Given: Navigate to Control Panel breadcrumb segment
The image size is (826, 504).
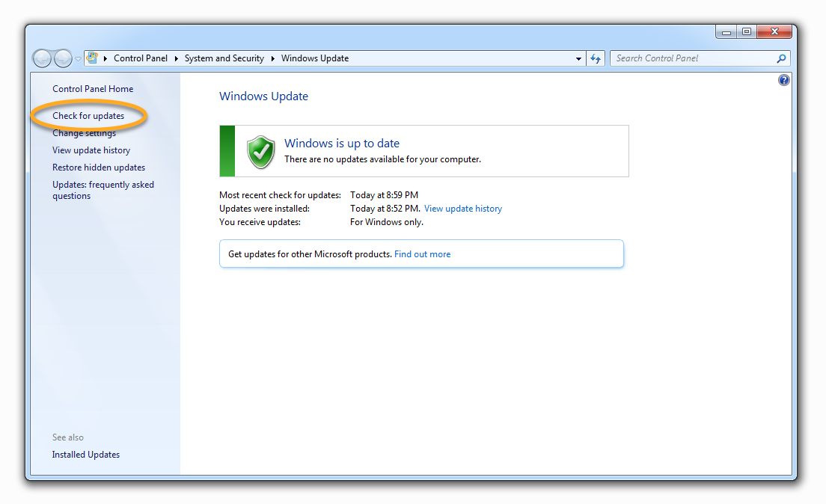Looking at the screenshot, I should click(x=140, y=58).
